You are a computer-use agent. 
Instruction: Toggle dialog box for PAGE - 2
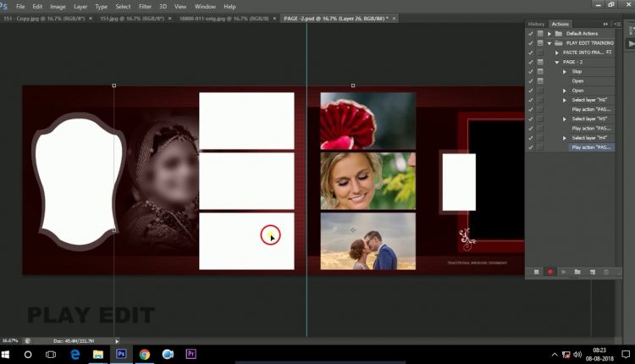click(x=540, y=62)
